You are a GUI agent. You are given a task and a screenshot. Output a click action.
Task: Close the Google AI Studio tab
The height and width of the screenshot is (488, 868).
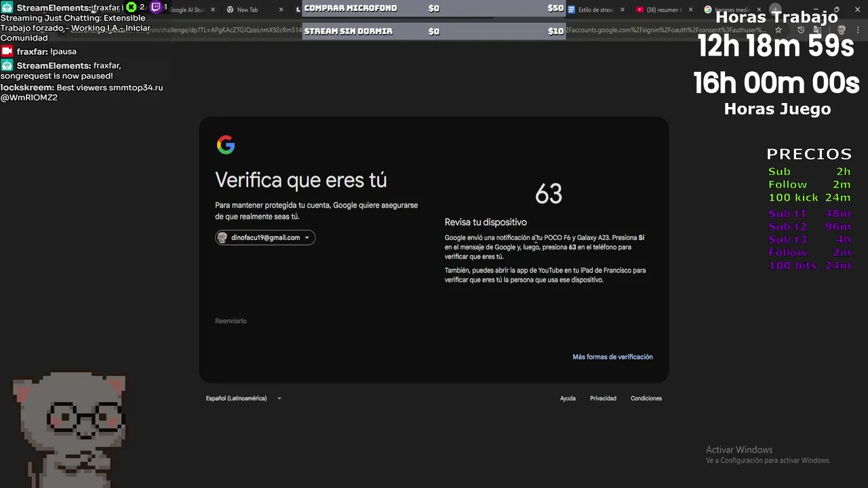tap(213, 9)
